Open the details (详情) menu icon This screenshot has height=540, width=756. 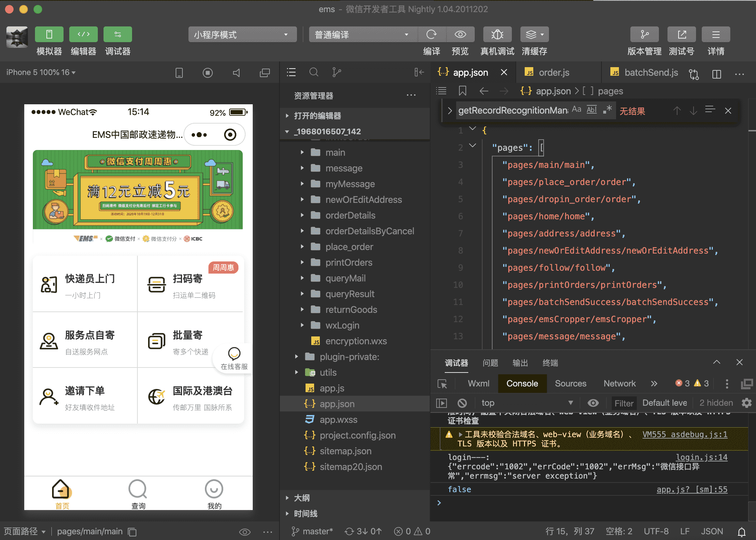tap(716, 34)
